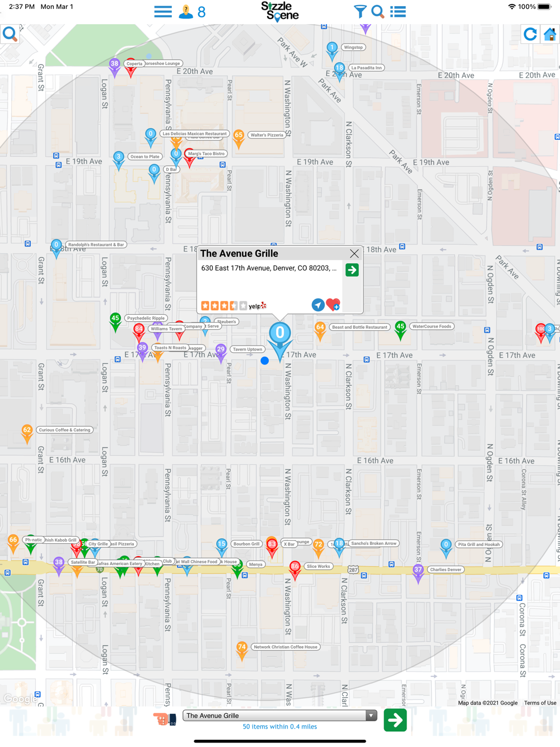Screen dimensions: 560x747
Task: Tap Curious Coffee & Catering pin 62
Action: point(27,433)
